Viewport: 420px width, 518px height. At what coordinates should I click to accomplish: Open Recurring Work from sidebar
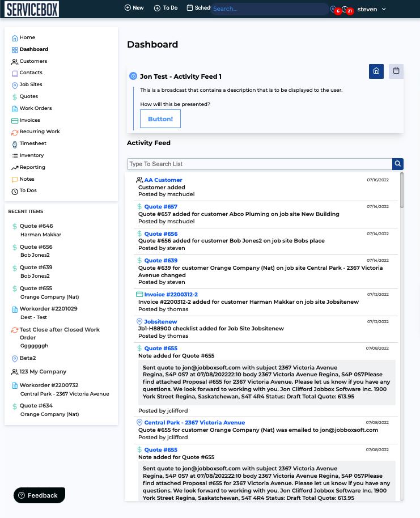[x=39, y=131]
